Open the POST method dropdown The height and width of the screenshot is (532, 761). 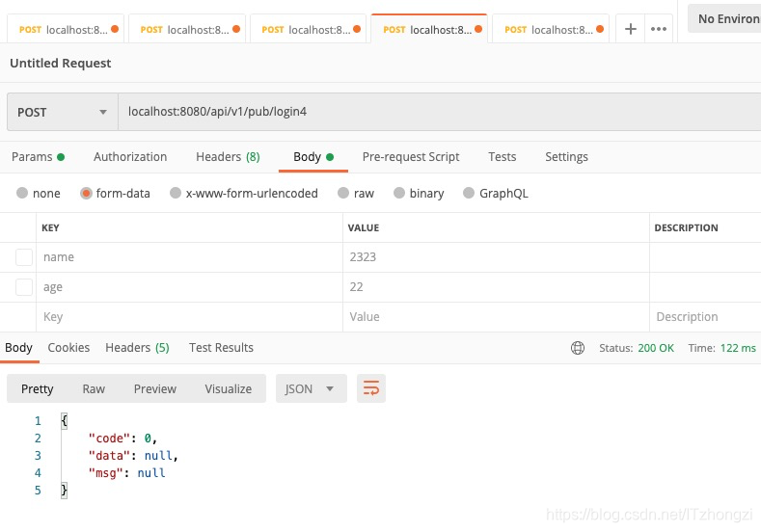(x=63, y=112)
